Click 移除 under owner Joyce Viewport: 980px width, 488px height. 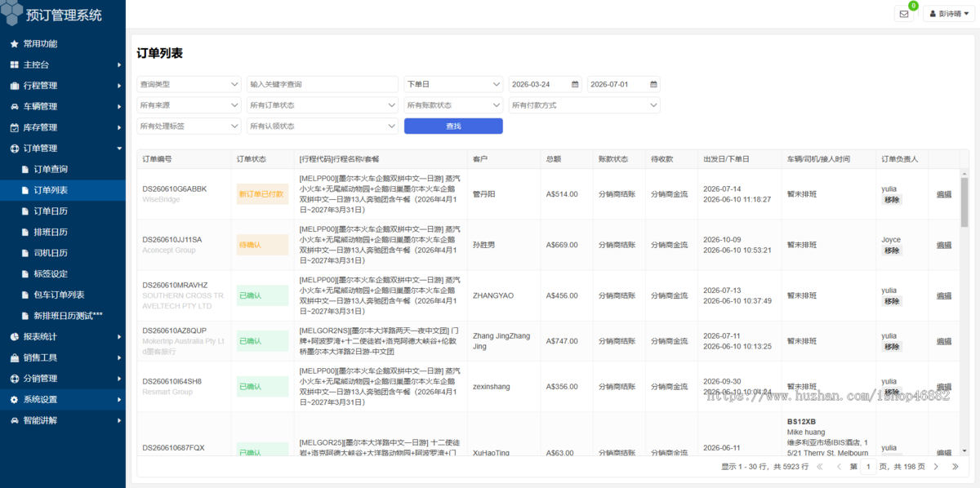pos(892,251)
